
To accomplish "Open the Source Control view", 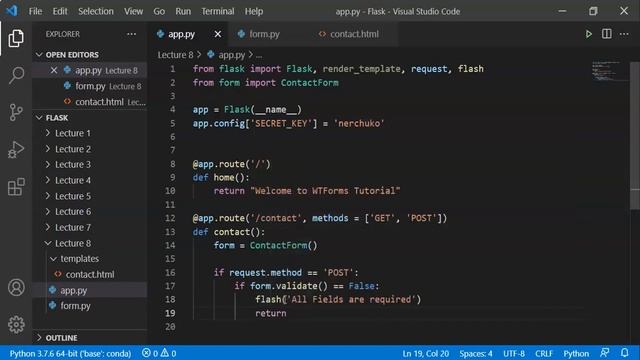I will [16, 112].
